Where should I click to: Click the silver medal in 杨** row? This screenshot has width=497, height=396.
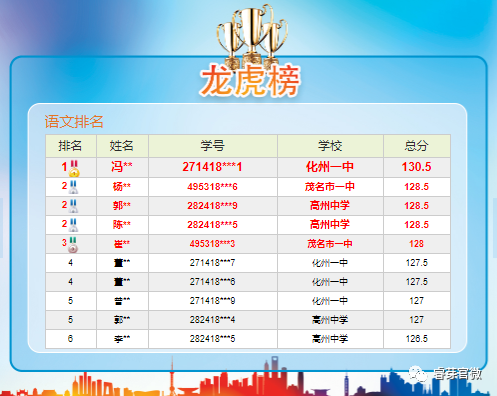pyautogui.click(x=73, y=187)
